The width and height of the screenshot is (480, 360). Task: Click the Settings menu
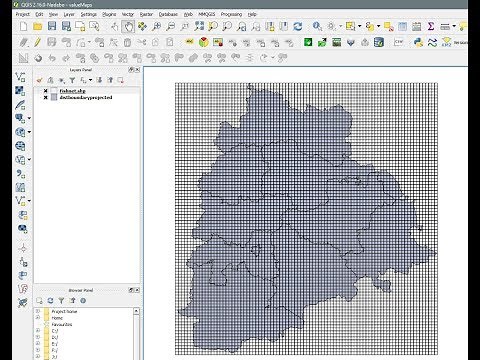coord(89,14)
